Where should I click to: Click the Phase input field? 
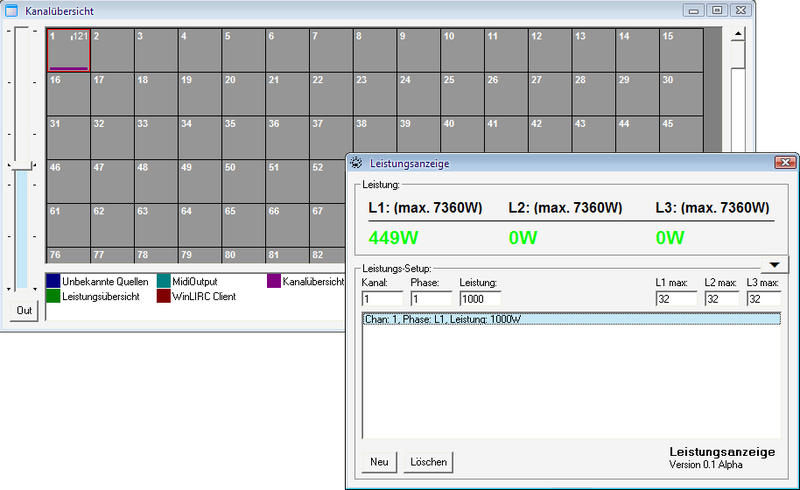(x=430, y=299)
